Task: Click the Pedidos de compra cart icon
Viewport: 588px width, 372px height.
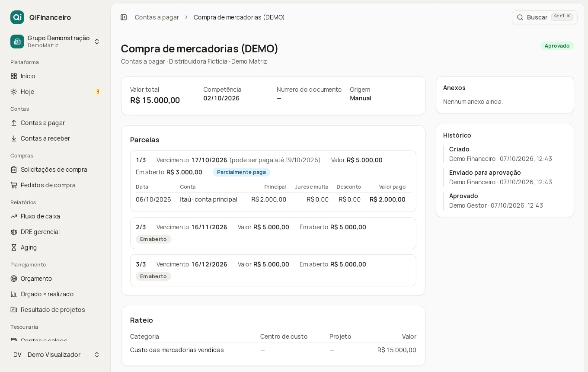Action: (x=14, y=185)
